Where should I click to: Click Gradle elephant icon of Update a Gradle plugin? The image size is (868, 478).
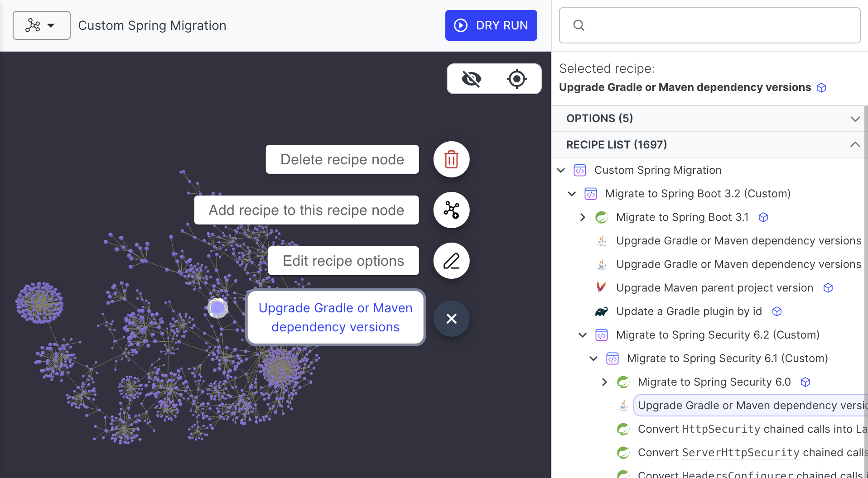point(602,311)
